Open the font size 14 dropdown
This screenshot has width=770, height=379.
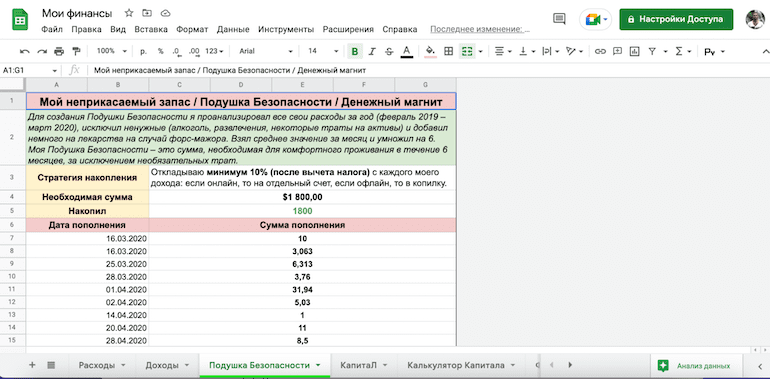[323, 51]
